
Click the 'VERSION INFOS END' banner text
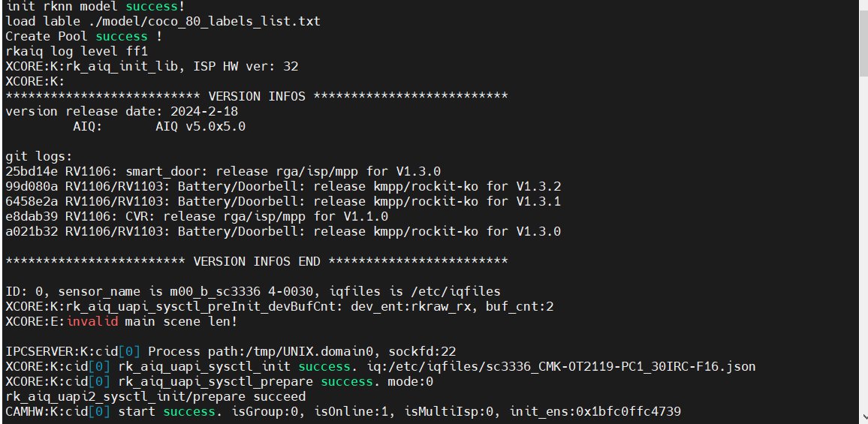[257, 261]
